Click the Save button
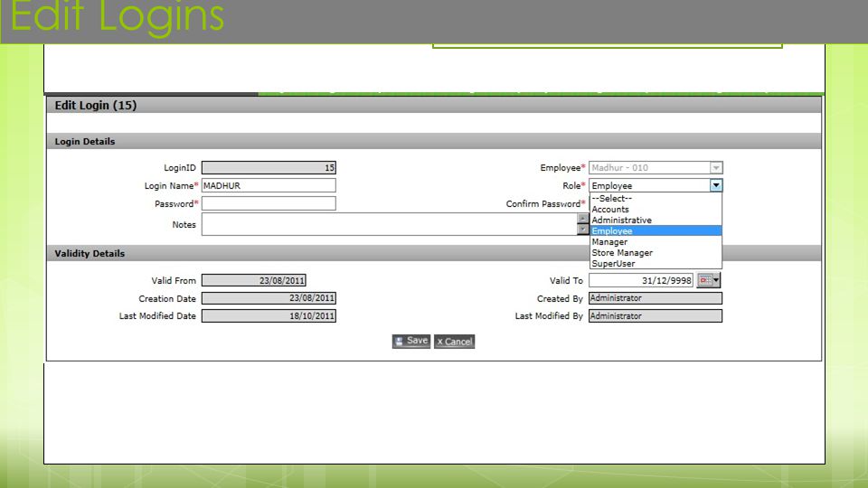868x488 pixels. tap(411, 341)
